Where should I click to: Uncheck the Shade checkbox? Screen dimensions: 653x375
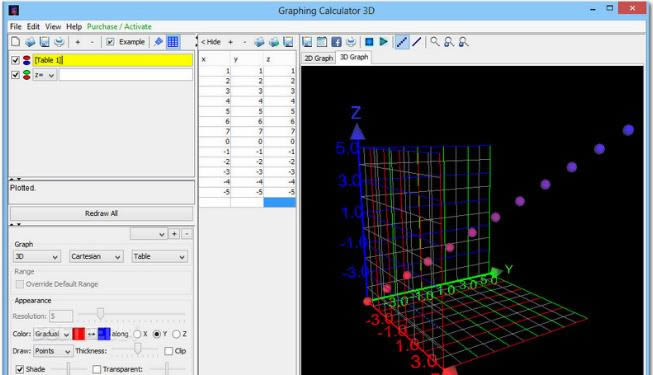coord(20,369)
